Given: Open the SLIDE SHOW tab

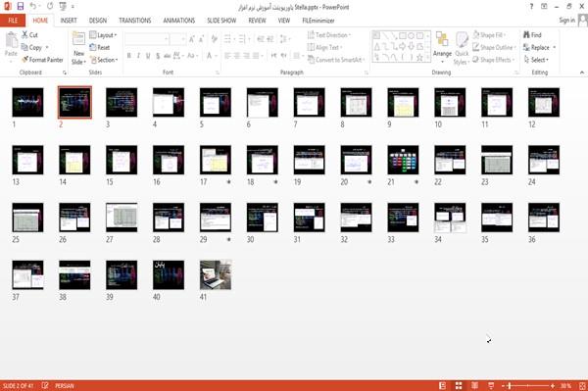Looking at the screenshot, I should pos(221,21).
